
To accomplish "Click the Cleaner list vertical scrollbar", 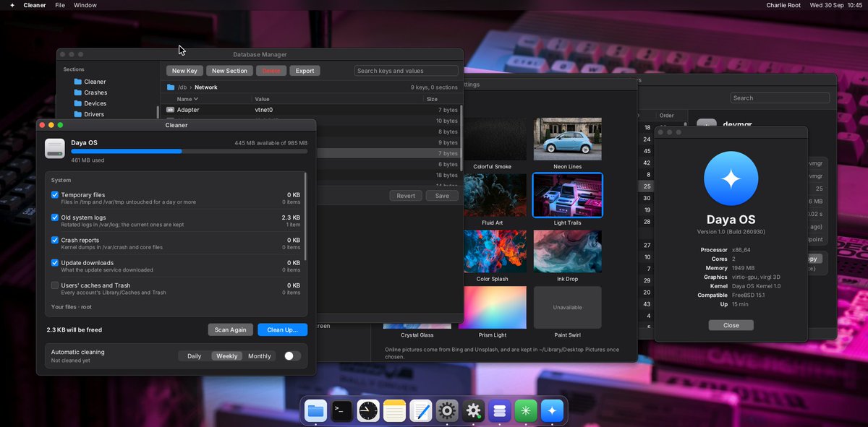I will [305, 216].
